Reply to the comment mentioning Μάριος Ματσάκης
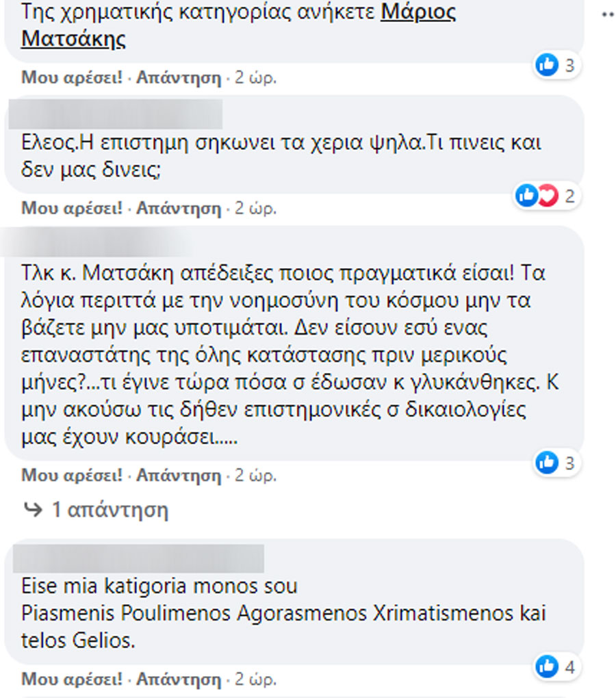616x698 pixels. pyautogui.click(x=179, y=78)
